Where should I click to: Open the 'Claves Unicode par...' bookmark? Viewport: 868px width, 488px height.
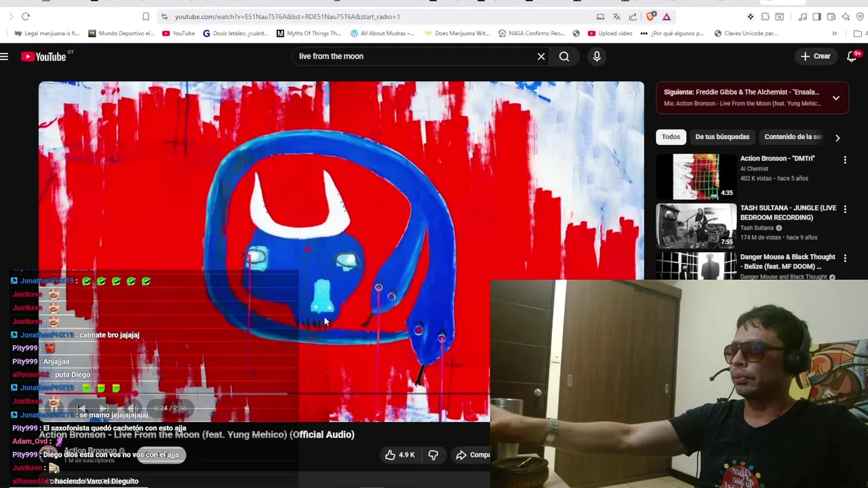745,33
